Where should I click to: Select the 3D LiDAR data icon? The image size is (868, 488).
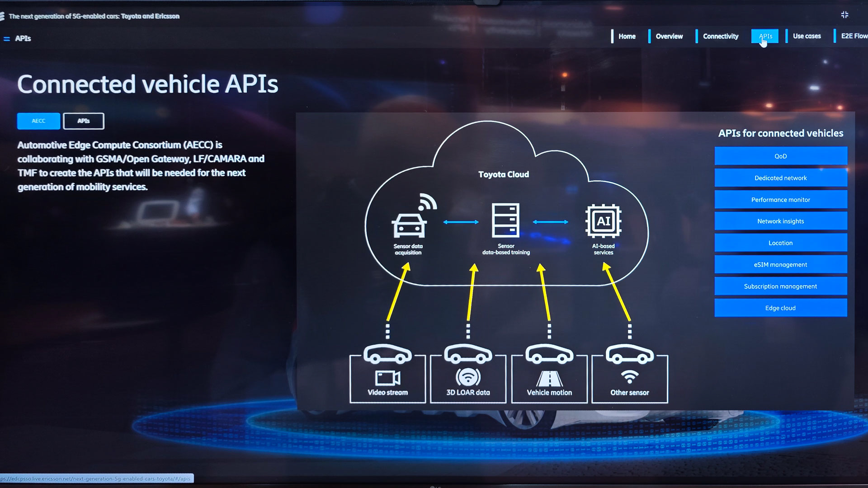tap(468, 377)
